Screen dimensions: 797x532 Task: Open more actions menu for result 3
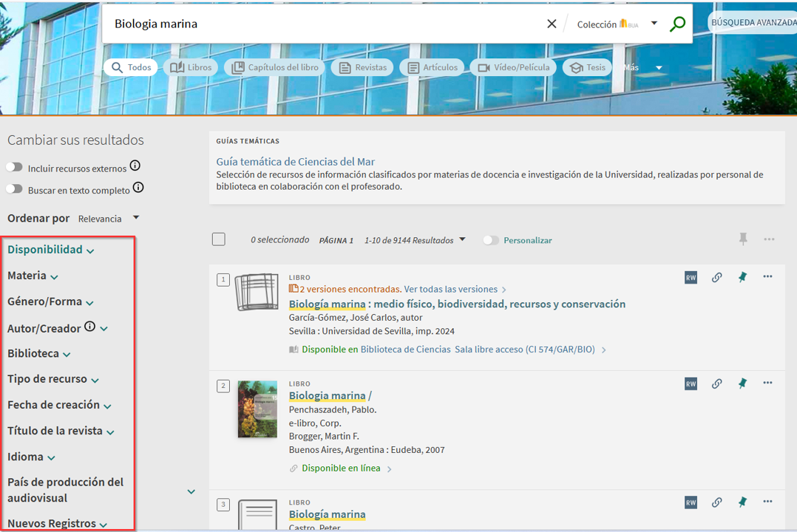(x=767, y=502)
